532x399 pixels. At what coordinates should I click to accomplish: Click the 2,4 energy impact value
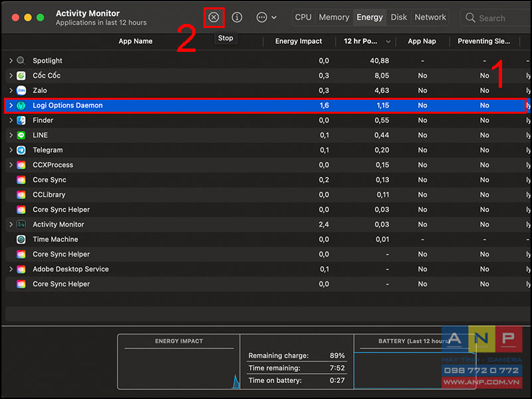pos(324,225)
